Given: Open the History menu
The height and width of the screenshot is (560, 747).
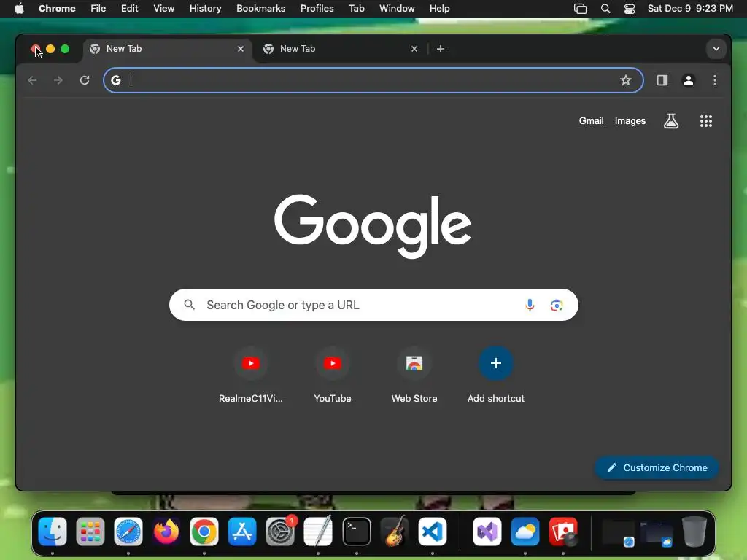Looking at the screenshot, I should 205,9.
